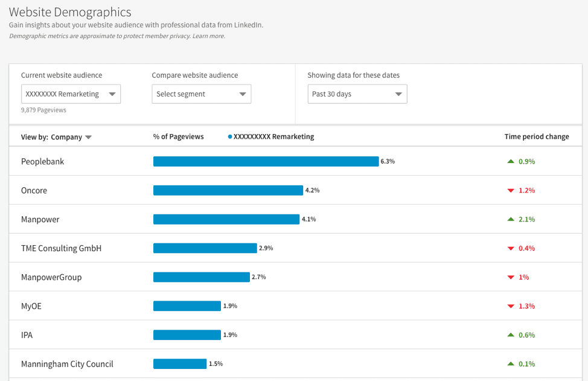The height and width of the screenshot is (381, 588).
Task: Click the blue legend dot next to Remarketing label
Action: (229, 136)
